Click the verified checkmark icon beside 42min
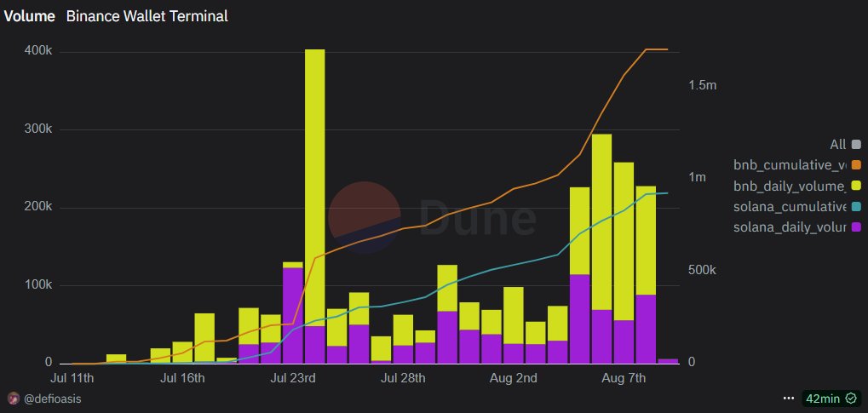 850,399
